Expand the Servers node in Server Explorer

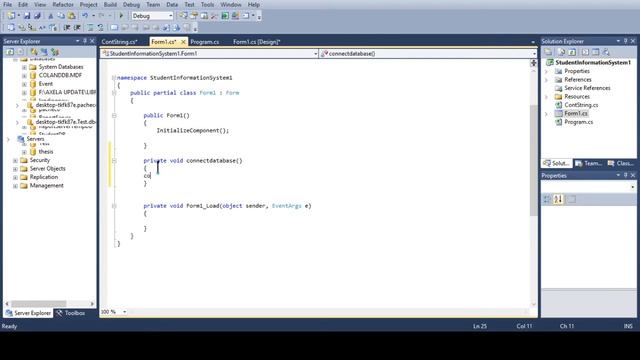coord(8,139)
